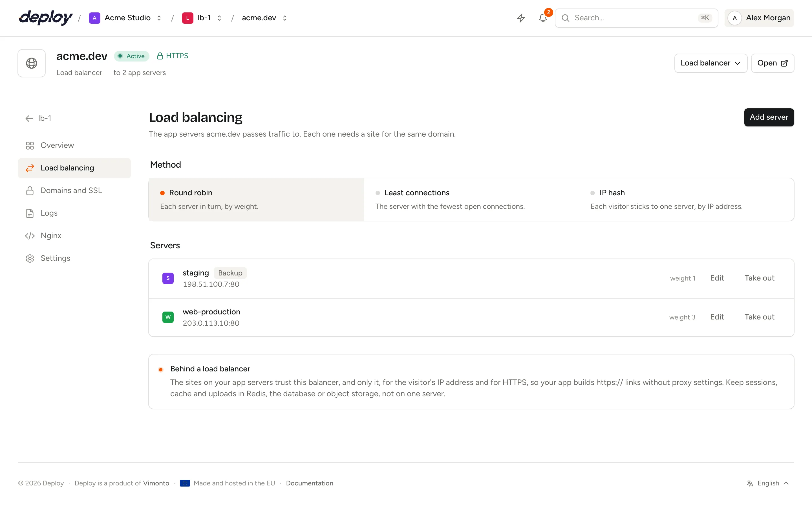Edit the web-production server

point(717,317)
